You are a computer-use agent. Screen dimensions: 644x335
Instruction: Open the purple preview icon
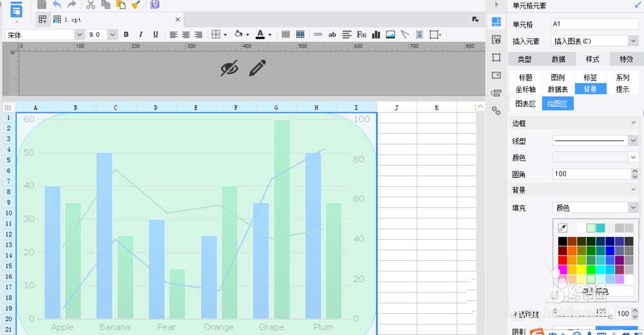pyautogui.click(x=155, y=5)
